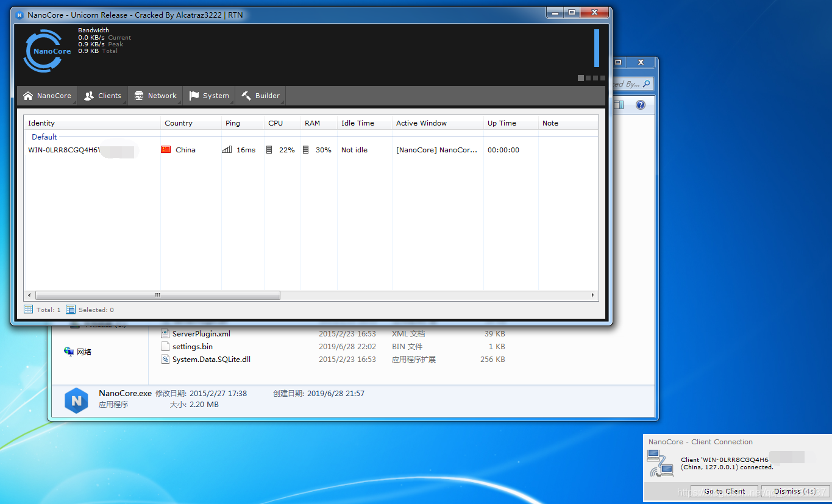Screen dimensions: 832x504
Task: Select 网络 in Explorer navigation tree
Action: 84,352
